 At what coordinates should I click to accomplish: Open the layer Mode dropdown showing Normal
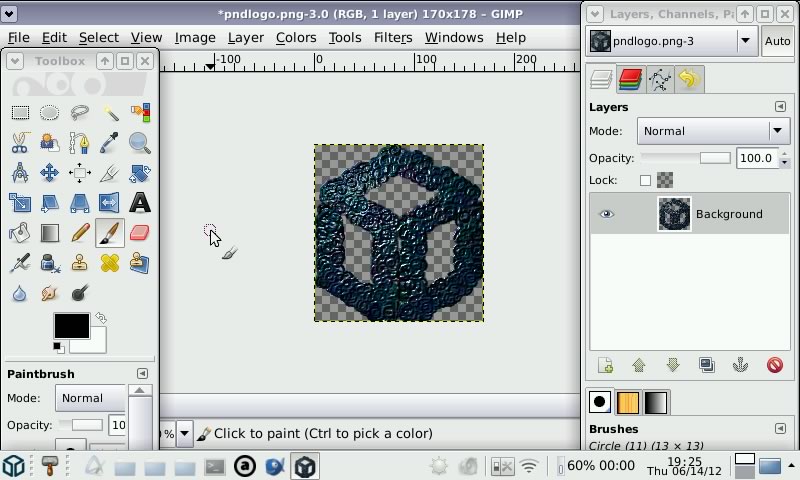[713, 131]
